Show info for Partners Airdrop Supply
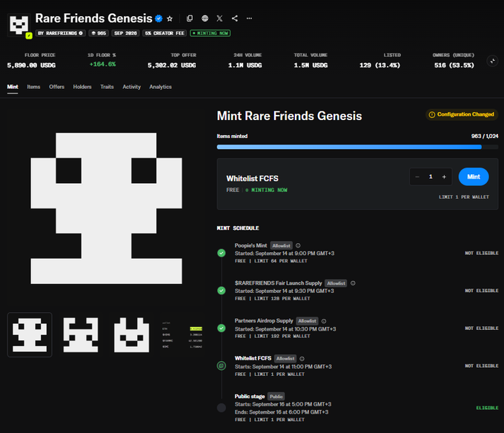 324,321
